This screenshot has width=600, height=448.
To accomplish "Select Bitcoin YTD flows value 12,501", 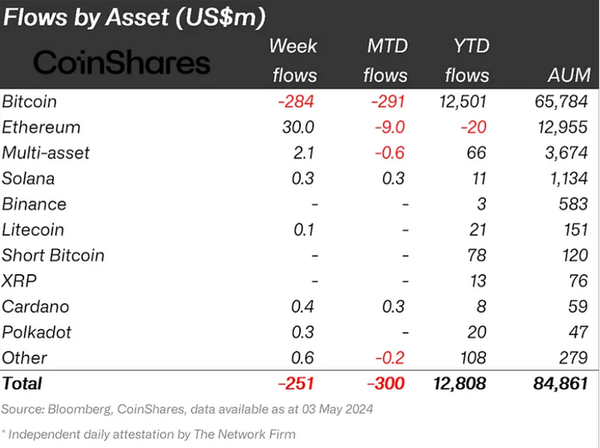I will tap(463, 102).
